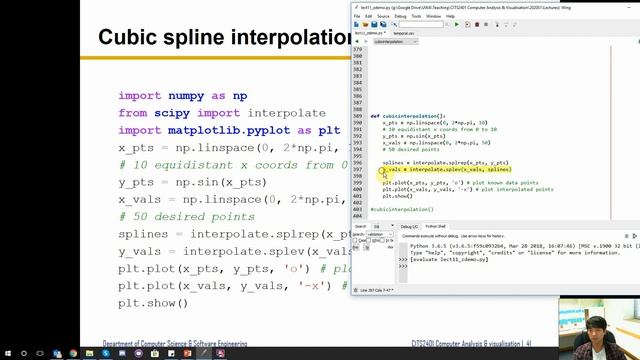This screenshot has width=640, height=360.
Task: Open Chrome from the taskbar
Action: coord(73,353)
